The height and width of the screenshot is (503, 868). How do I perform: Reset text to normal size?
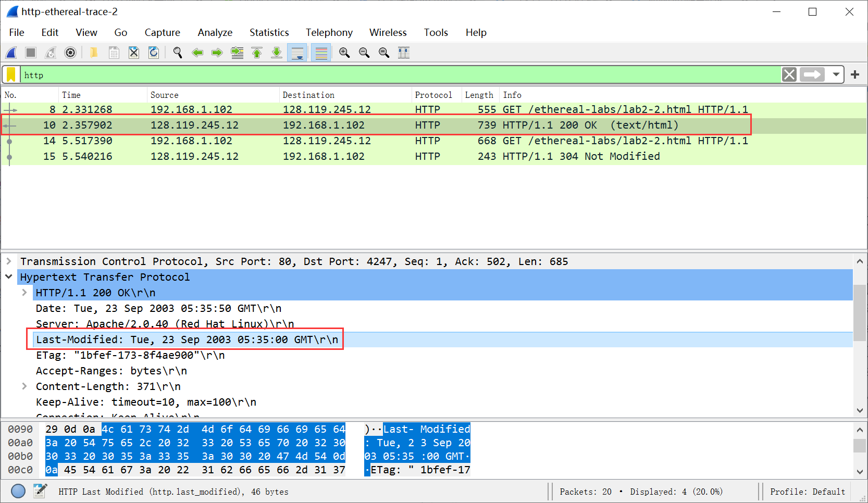[384, 53]
